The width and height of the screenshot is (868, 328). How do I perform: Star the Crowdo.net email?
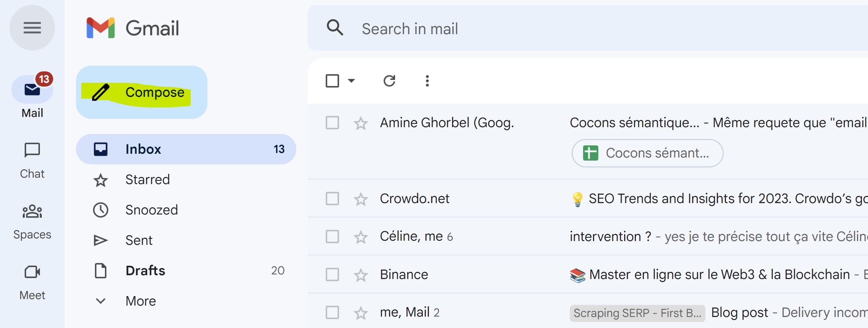tap(360, 199)
